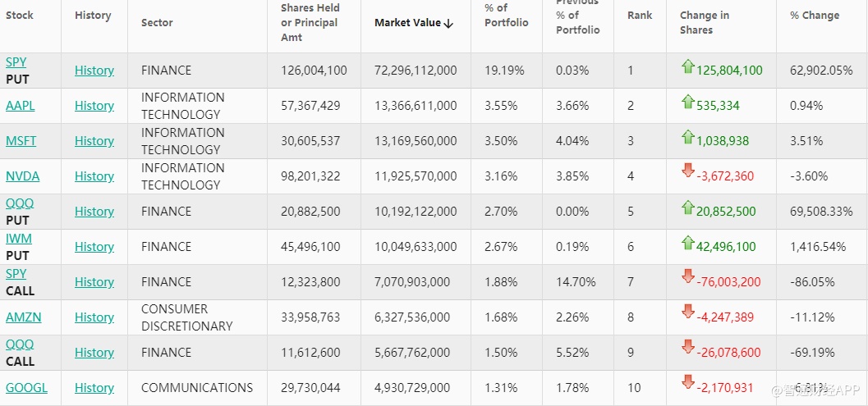Click the red down arrow in GOOGL row
The image size is (868, 406).
click(x=687, y=383)
